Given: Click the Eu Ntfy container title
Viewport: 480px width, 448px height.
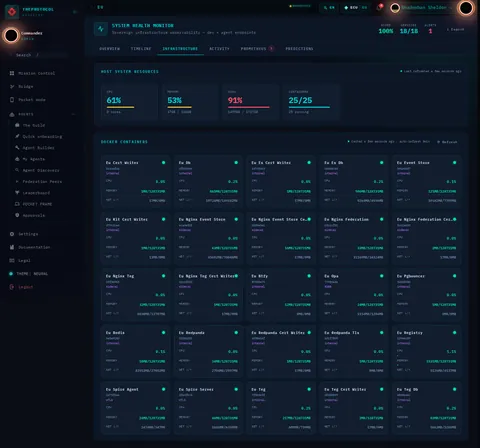Looking at the screenshot, I should [x=259, y=276].
